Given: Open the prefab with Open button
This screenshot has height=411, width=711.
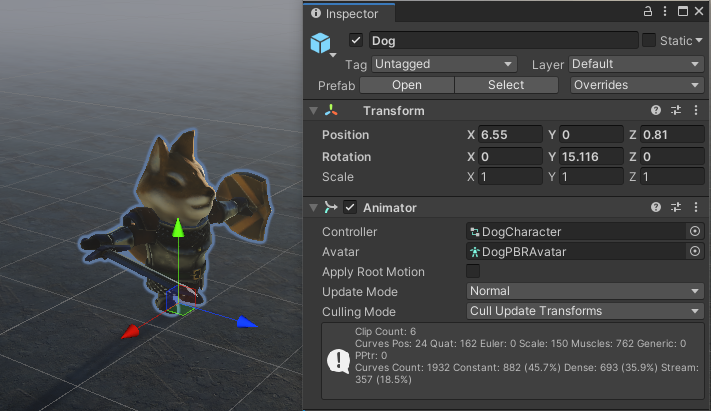Looking at the screenshot, I should (x=407, y=85).
